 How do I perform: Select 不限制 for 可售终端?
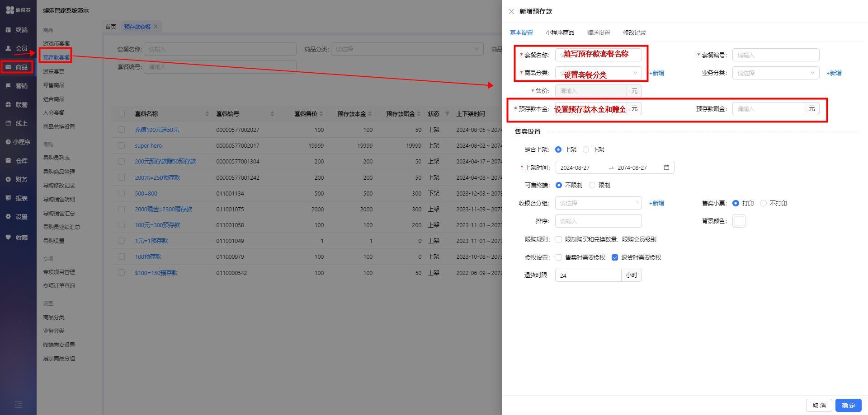pos(559,185)
